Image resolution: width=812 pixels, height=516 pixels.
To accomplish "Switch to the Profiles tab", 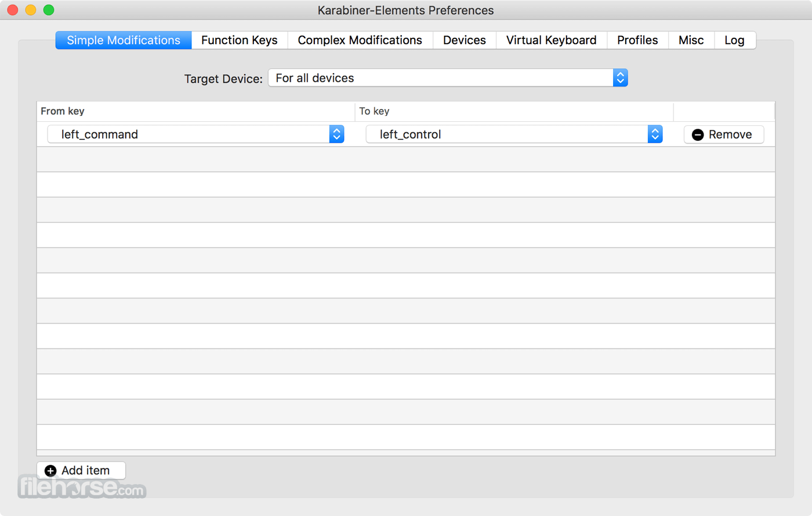I will [637, 40].
